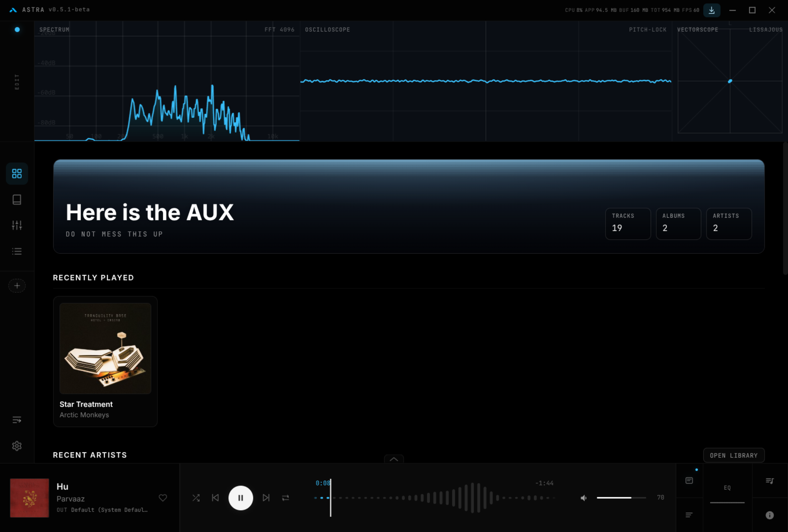Screen dimensions: 788x532
Task: Click the OSCILLOSCOPE panel label
Action: tap(327, 30)
